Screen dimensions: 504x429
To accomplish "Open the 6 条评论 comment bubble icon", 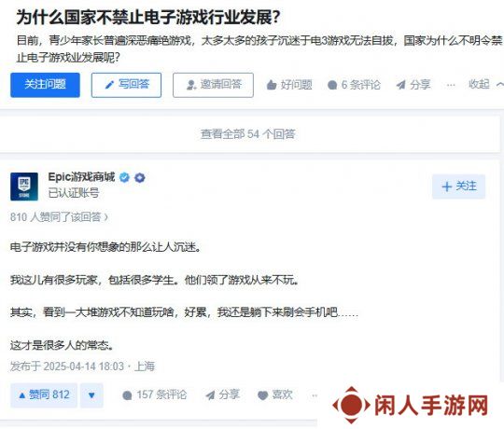I will 332,85.
